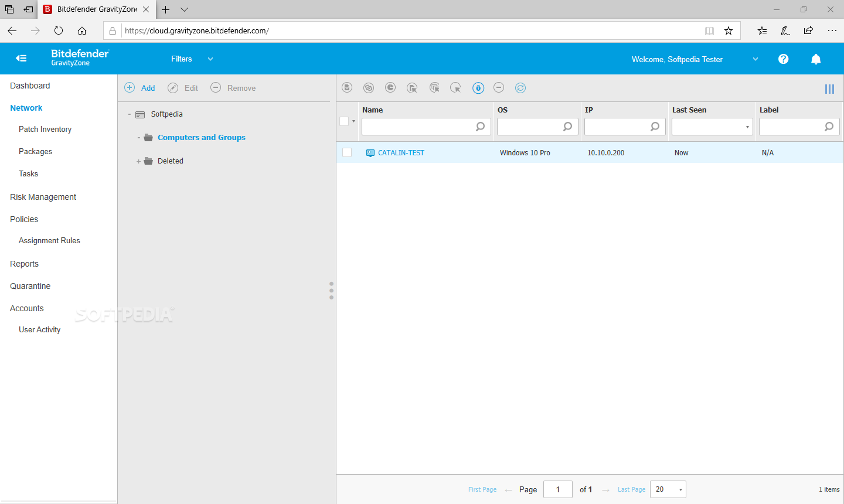844x504 pixels.
Task: Click the toolbar icon of a document with cursor
Action: [412, 88]
